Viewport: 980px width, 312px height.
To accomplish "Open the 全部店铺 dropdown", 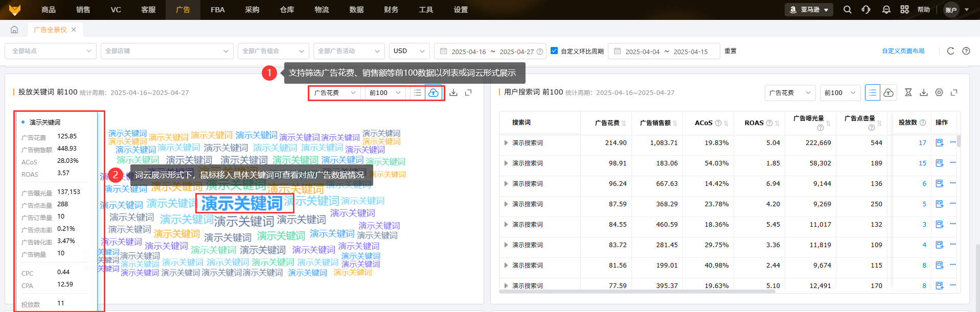I will click(x=167, y=51).
